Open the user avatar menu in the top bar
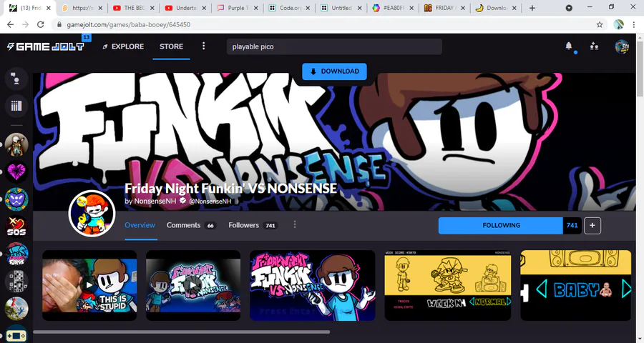This screenshot has height=343, width=644. (x=622, y=46)
